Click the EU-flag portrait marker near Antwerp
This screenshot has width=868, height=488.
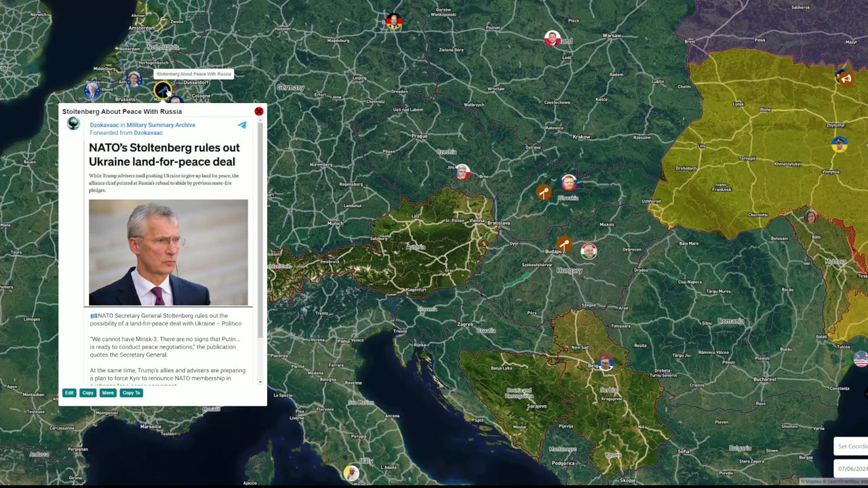coord(134,79)
